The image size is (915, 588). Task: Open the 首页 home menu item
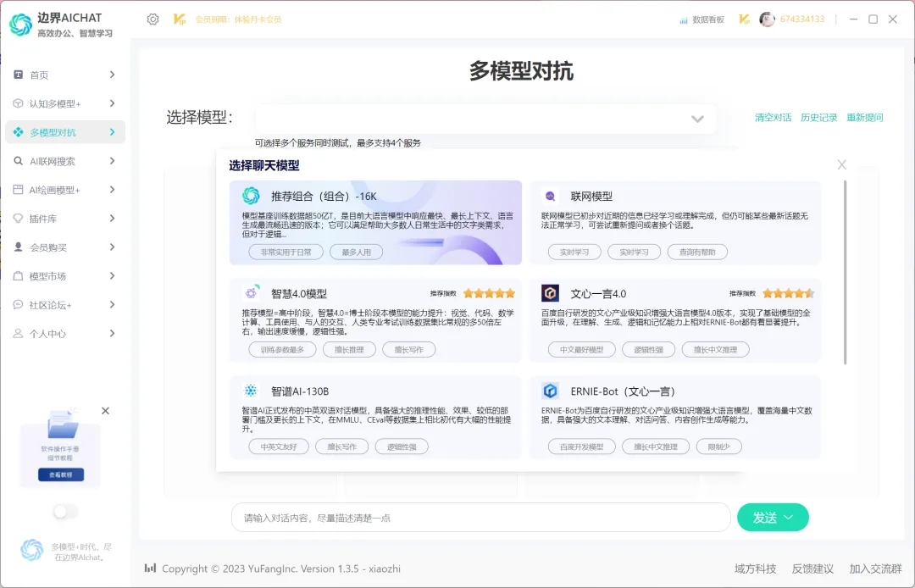click(64, 75)
